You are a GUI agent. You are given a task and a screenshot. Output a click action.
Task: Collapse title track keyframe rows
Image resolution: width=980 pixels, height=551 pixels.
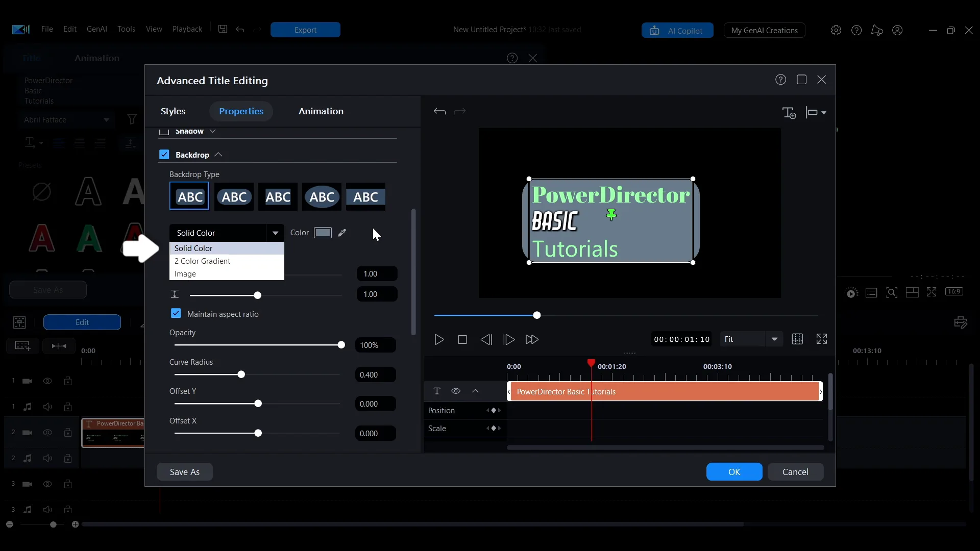475,391
